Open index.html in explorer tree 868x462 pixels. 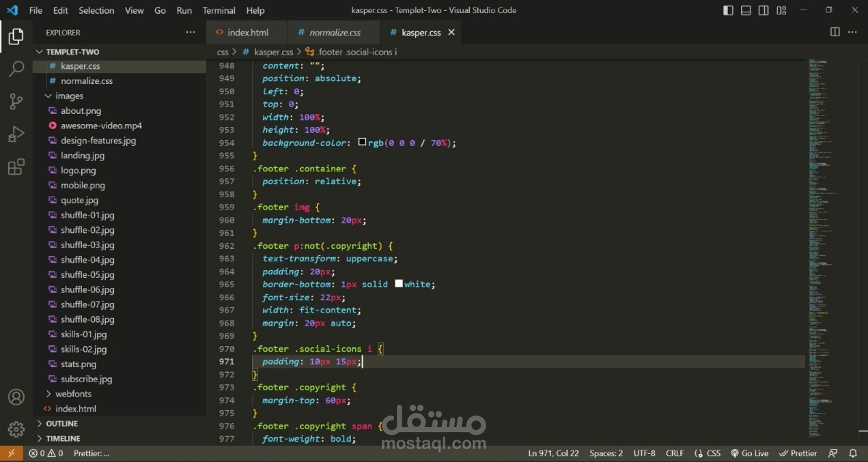pos(120,409)
